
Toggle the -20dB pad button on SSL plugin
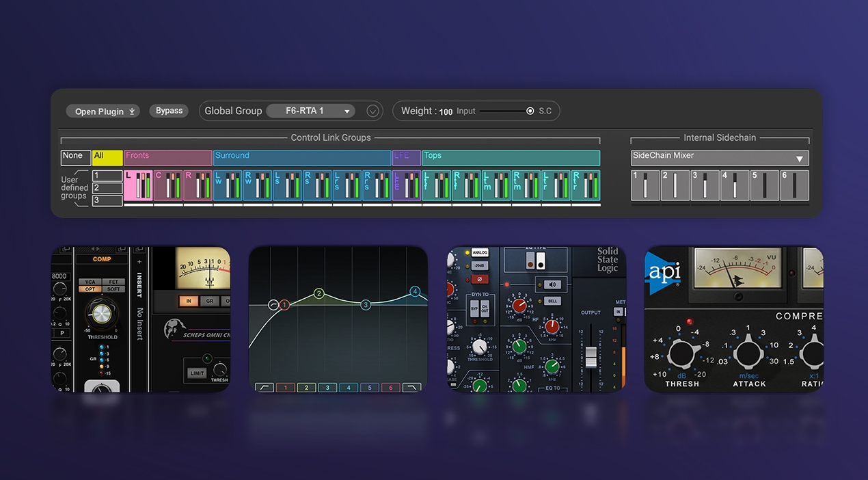click(x=480, y=266)
